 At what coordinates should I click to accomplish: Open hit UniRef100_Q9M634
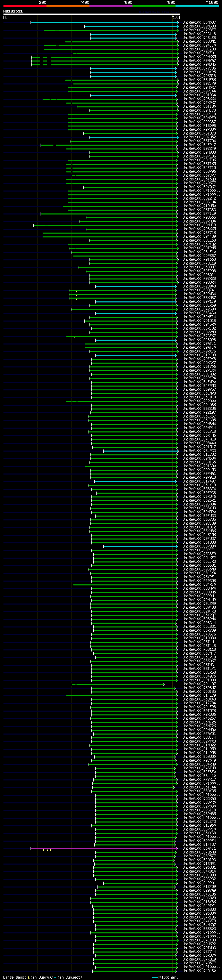(199, 459)
